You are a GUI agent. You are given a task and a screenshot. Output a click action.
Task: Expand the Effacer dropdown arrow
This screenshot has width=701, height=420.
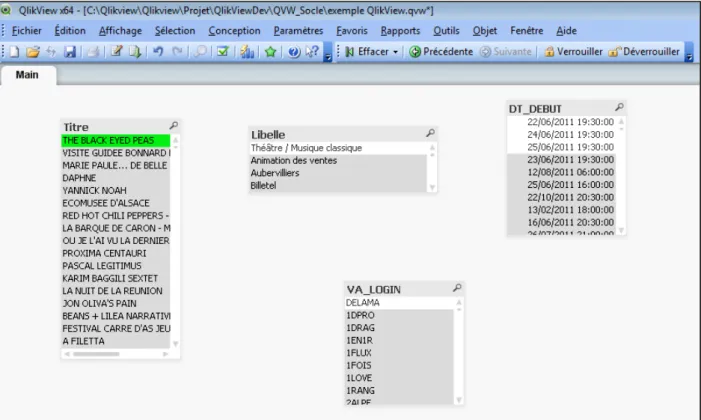coord(395,52)
